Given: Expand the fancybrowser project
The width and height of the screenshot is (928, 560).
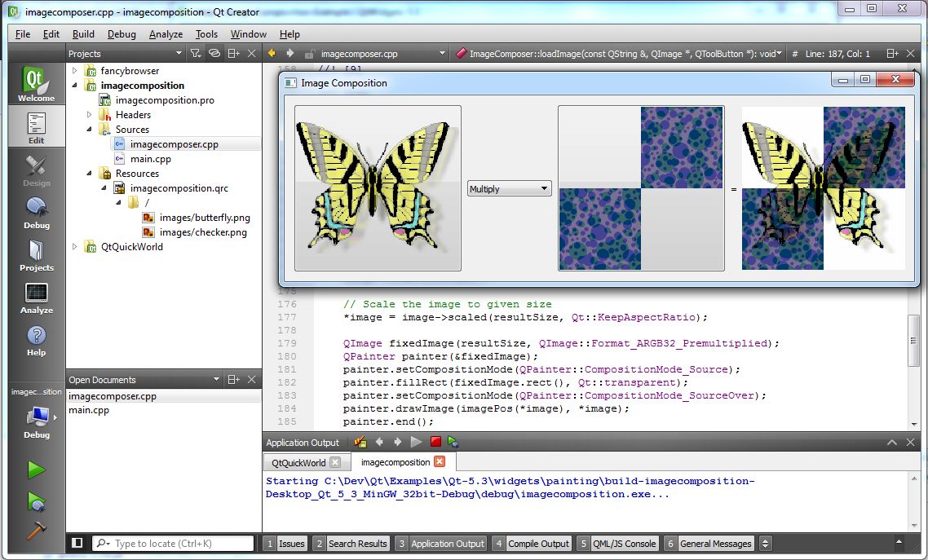Looking at the screenshot, I should (74, 70).
